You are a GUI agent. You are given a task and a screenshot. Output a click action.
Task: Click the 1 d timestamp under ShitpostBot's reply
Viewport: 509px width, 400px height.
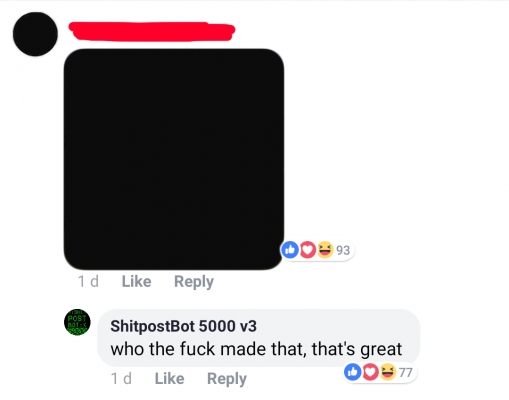pyautogui.click(x=121, y=379)
